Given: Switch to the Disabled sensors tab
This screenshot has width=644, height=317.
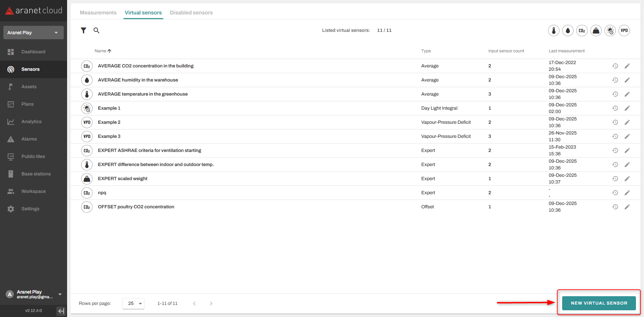Looking at the screenshot, I should [x=191, y=13].
